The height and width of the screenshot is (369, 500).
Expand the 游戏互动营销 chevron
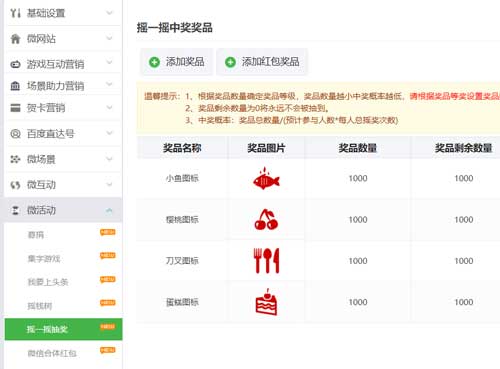coord(109,62)
